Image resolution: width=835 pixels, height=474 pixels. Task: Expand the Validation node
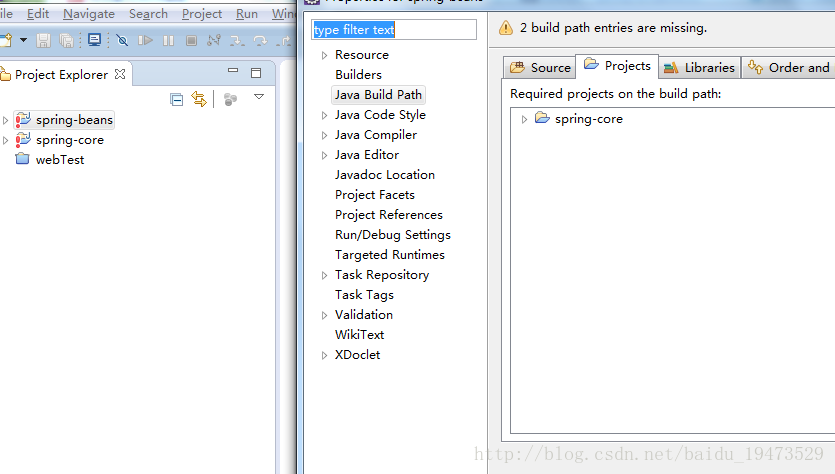tap(324, 315)
